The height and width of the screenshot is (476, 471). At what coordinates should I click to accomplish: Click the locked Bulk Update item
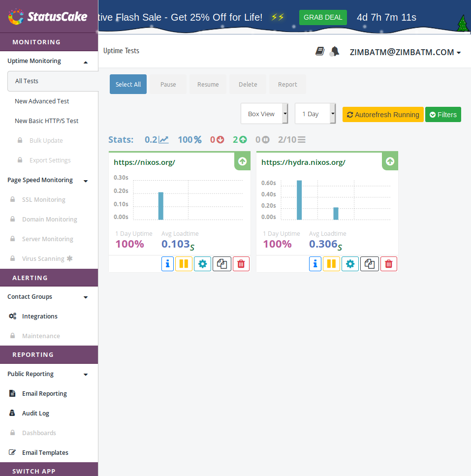40,141
